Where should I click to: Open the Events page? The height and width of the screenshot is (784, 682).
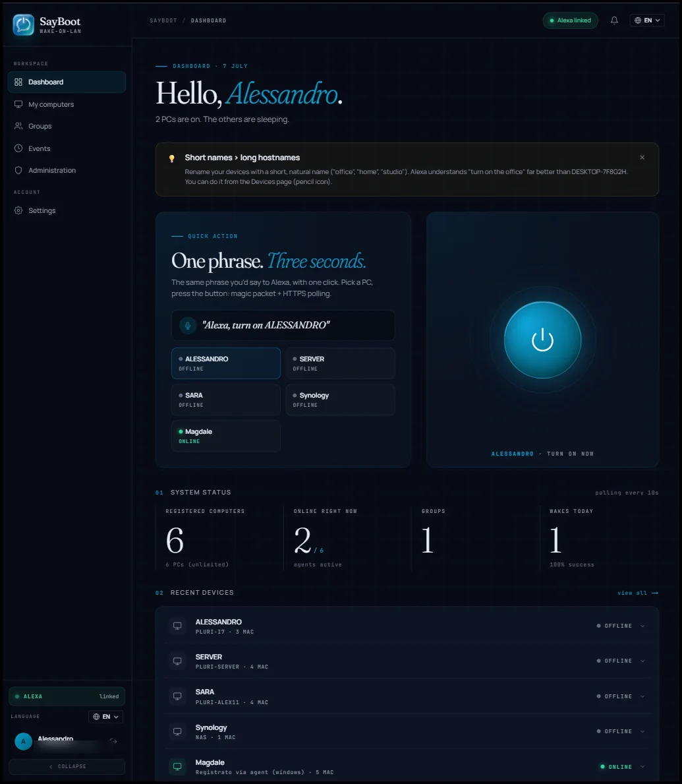click(67, 148)
